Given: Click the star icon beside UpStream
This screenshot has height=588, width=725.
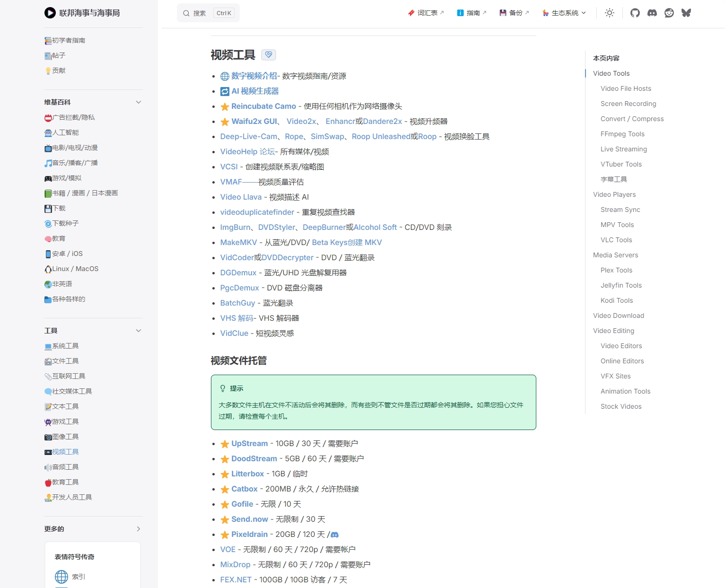Looking at the screenshot, I should coord(225,444).
